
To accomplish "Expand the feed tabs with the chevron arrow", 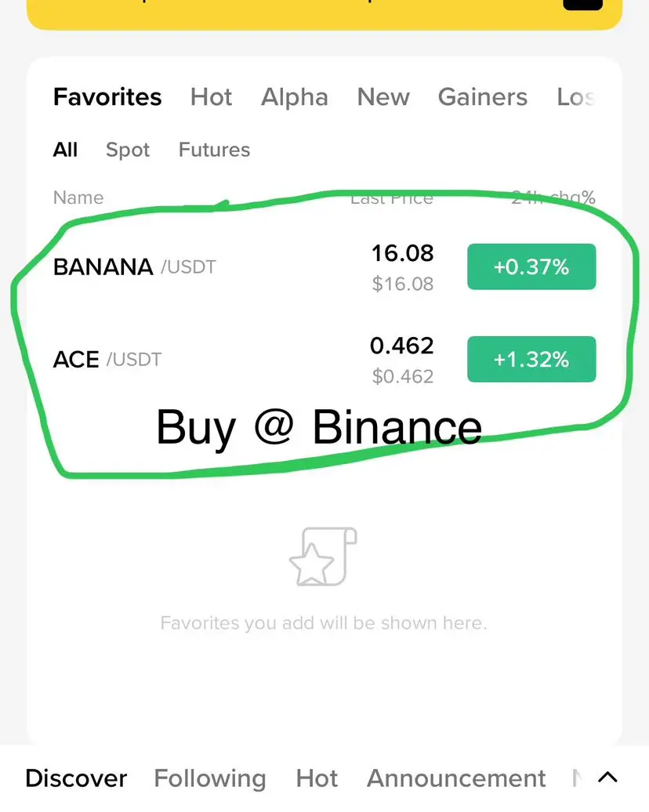I will (x=607, y=778).
